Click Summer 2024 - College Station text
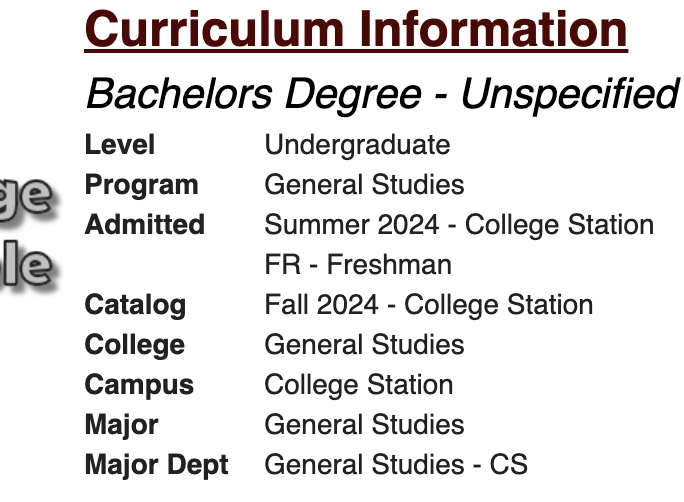Viewport: 684px width, 502px height. pyautogui.click(x=458, y=225)
